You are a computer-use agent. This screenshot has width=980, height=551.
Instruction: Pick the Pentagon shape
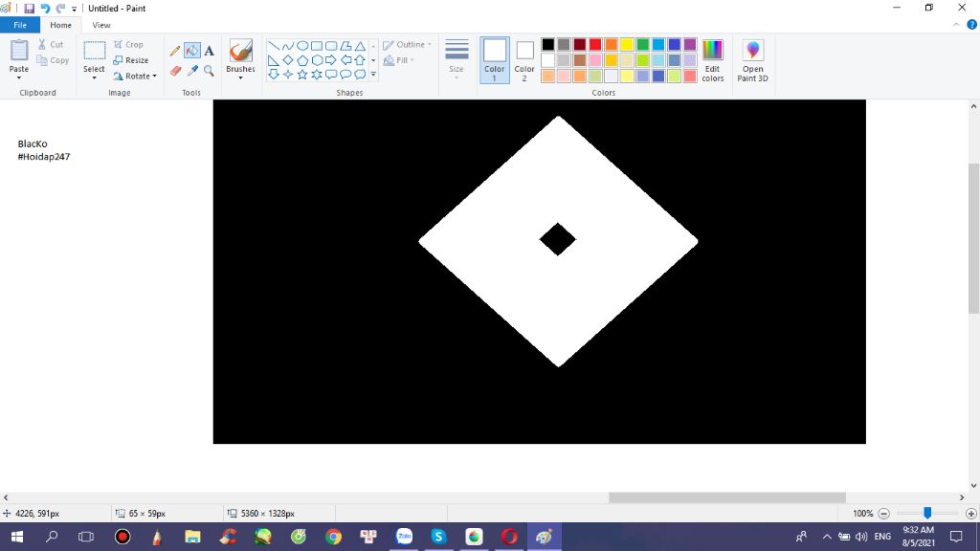point(301,60)
